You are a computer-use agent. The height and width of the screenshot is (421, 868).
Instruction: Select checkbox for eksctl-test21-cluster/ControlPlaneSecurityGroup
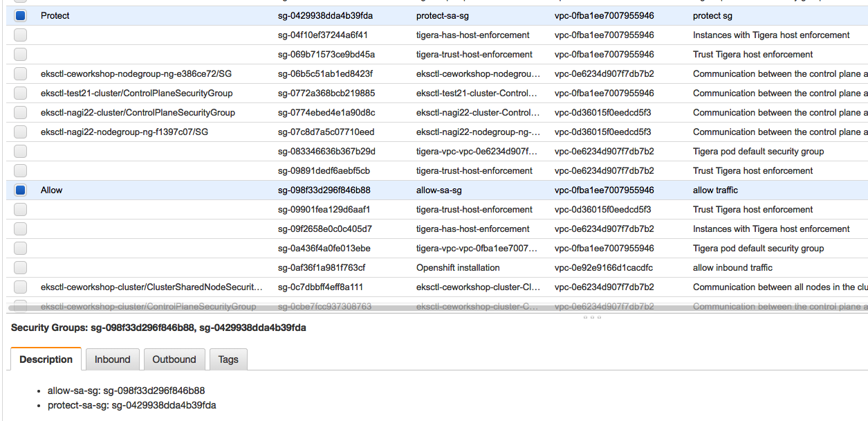coord(20,93)
